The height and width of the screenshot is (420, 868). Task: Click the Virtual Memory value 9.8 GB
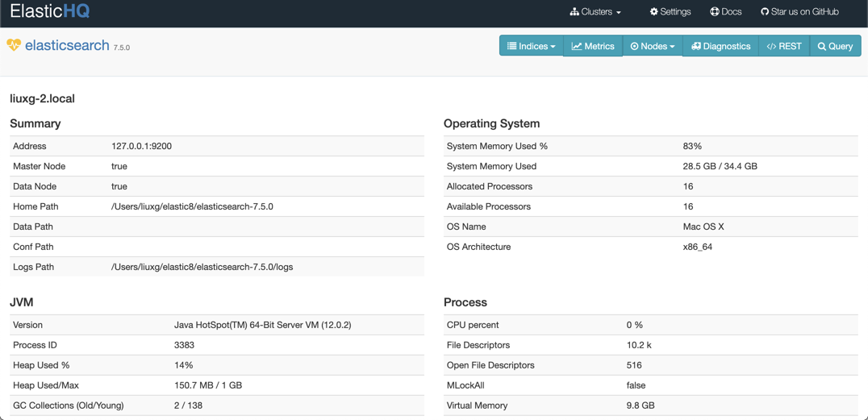pos(641,405)
